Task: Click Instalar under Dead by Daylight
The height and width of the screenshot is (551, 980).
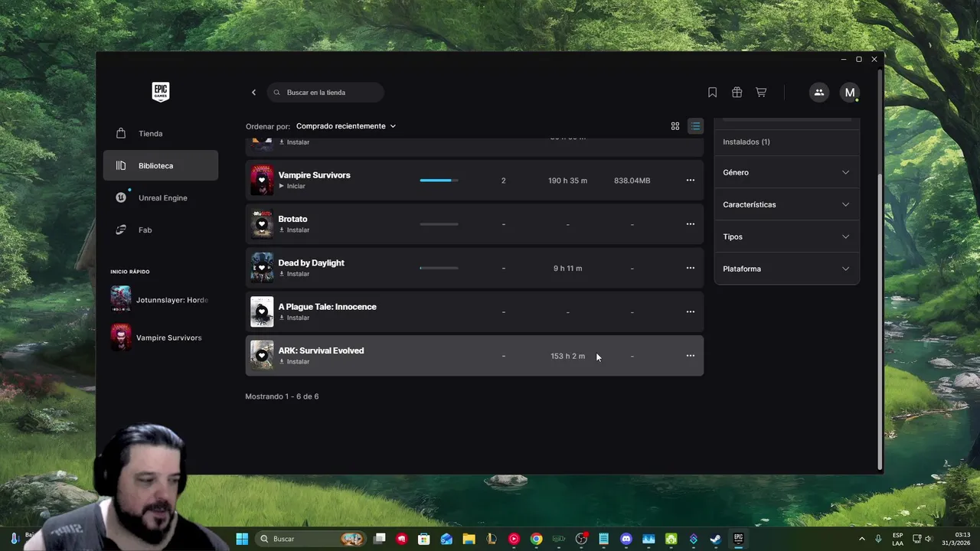Action: (x=294, y=274)
